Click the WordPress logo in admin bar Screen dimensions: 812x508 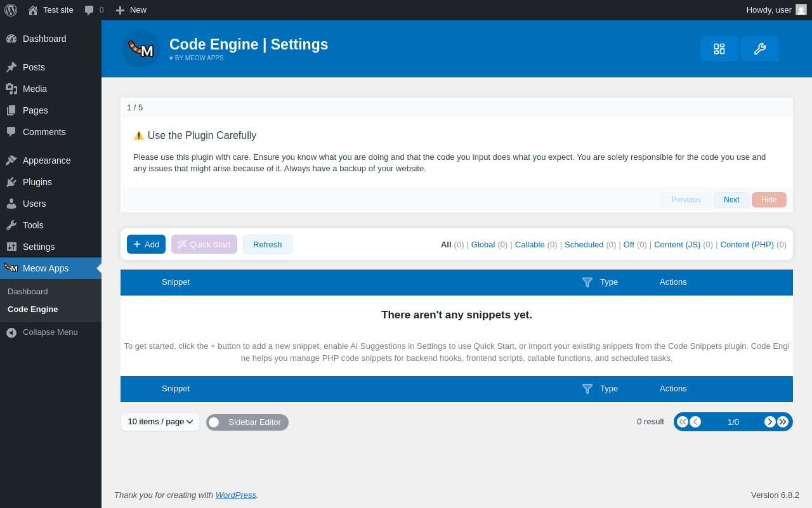11,10
